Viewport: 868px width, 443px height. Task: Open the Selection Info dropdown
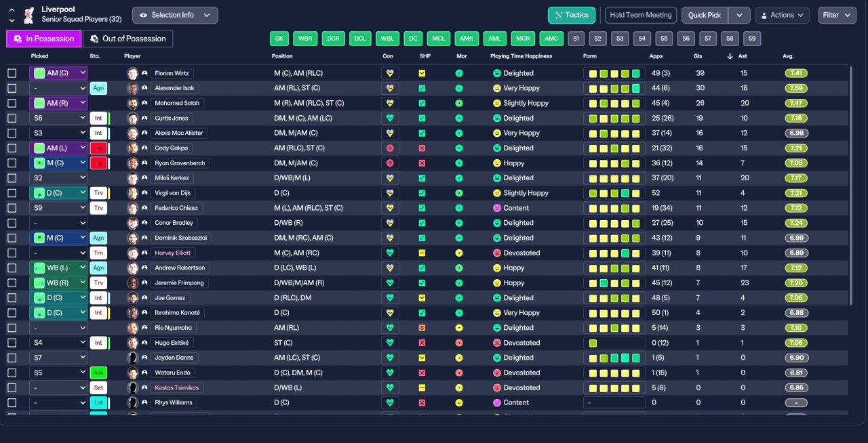[x=175, y=15]
